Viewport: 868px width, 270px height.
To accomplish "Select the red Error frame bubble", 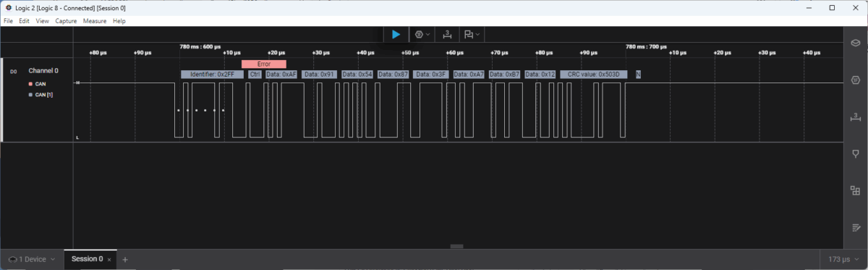I will (x=264, y=64).
